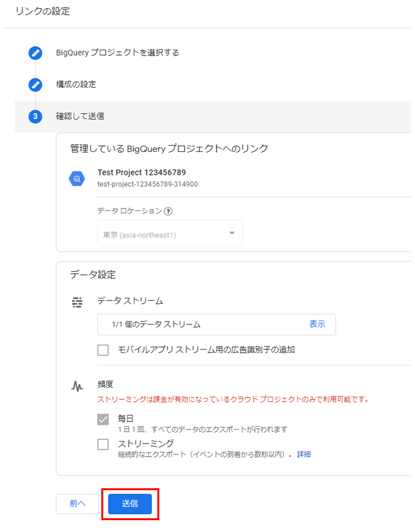Open the 詳細 link about streaming export
The height and width of the screenshot is (532, 415).
click(303, 454)
